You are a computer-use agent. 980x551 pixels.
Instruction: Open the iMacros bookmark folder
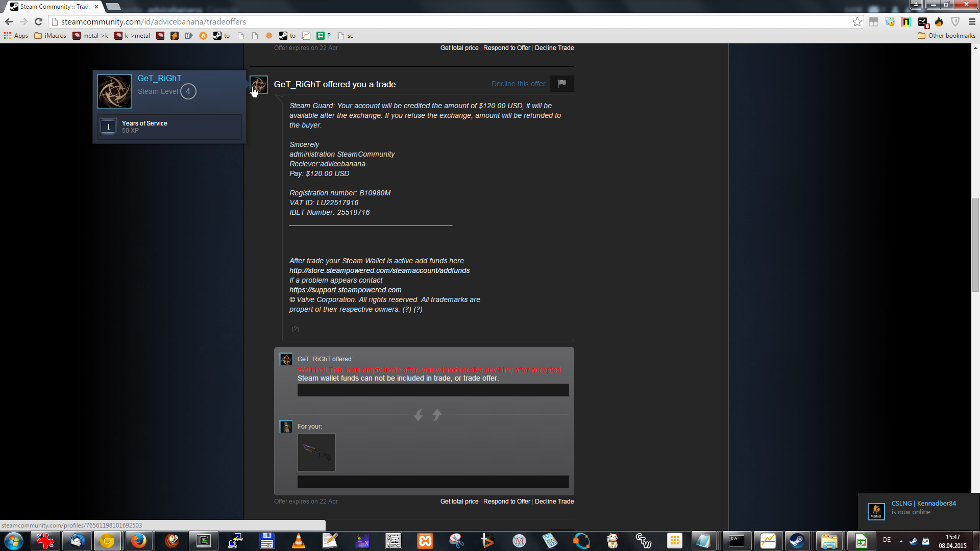(50, 36)
